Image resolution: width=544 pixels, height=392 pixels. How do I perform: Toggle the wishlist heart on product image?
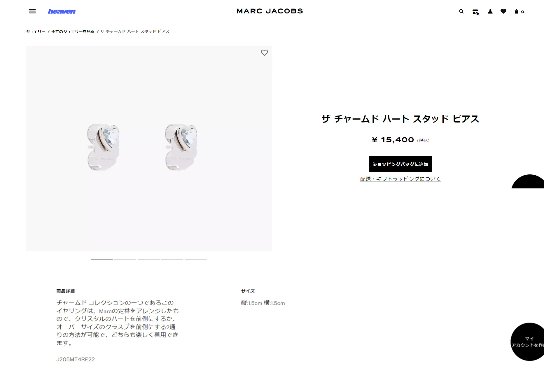[x=264, y=53]
